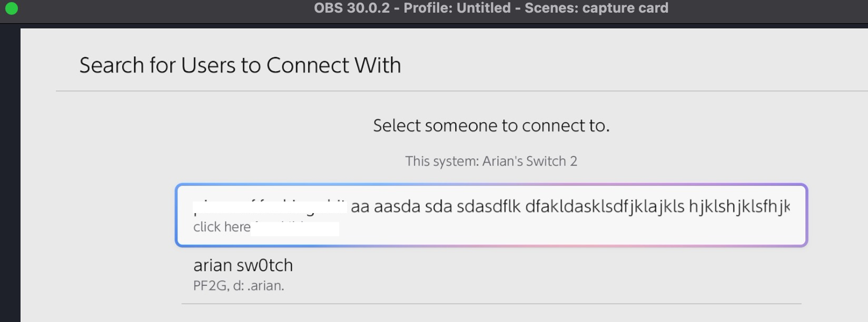Click the white redacted block beside 'click here'
Screen dimensions: 868x322
tap(295, 228)
